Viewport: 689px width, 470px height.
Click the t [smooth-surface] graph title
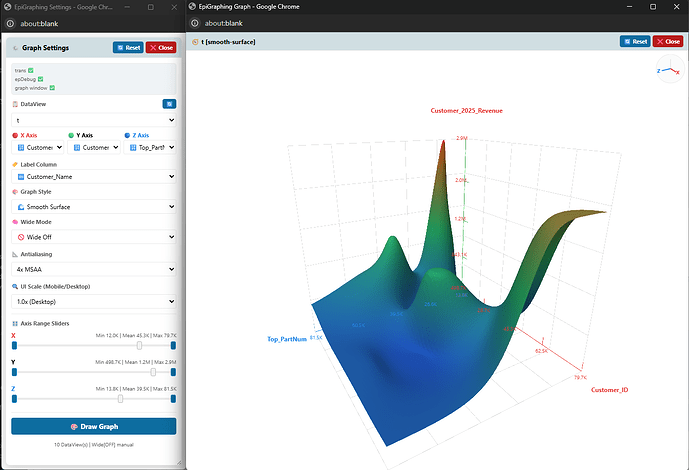(x=228, y=42)
